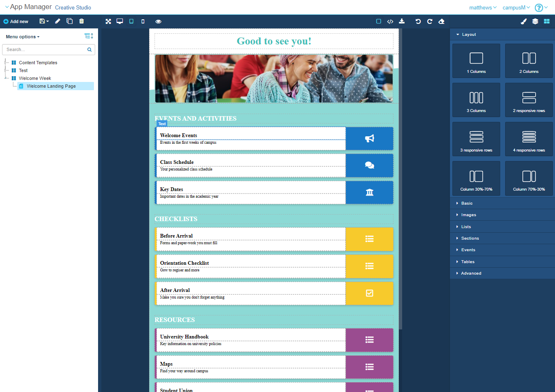This screenshot has height=392, width=555.
Task: Toggle the eye preview mode
Action: (158, 21)
